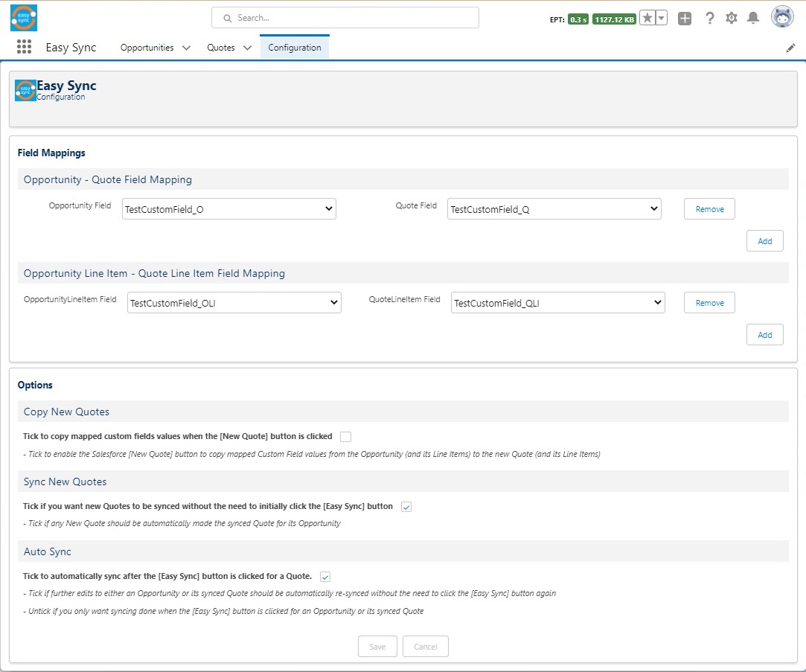The width and height of the screenshot is (806, 672).
Task: Switch to the Quotes tab
Action: (x=220, y=48)
